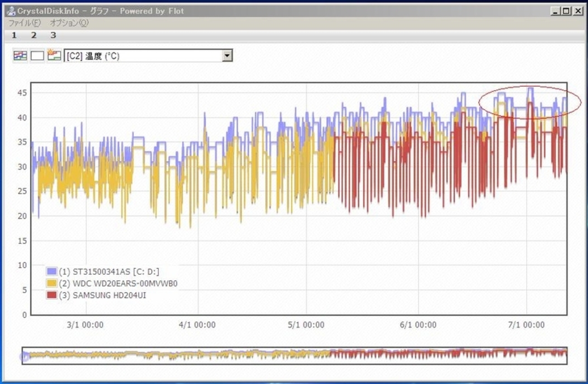Click the ST31500341AS [C: D:] legend label
Viewport: 588px width, 384px height.
(x=109, y=272)
